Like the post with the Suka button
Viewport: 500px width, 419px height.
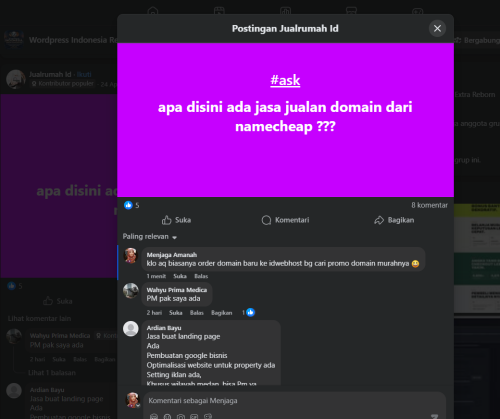coord(176,220)
